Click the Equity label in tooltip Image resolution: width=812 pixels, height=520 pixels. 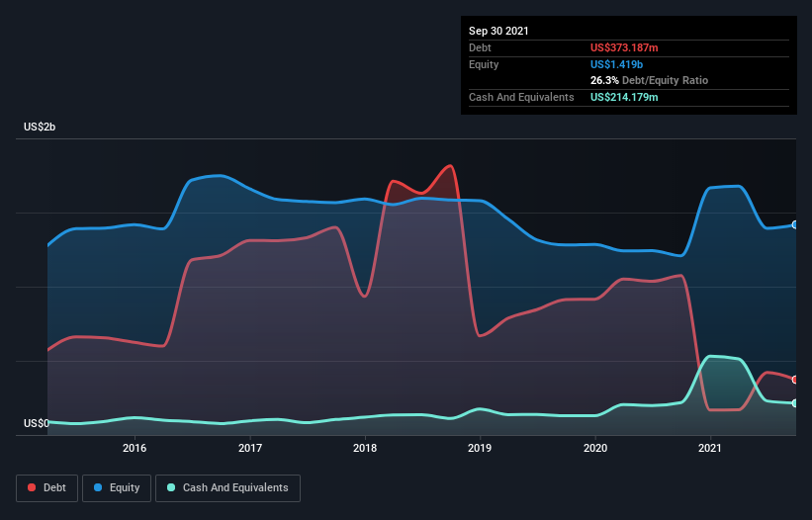coord(484,64)
